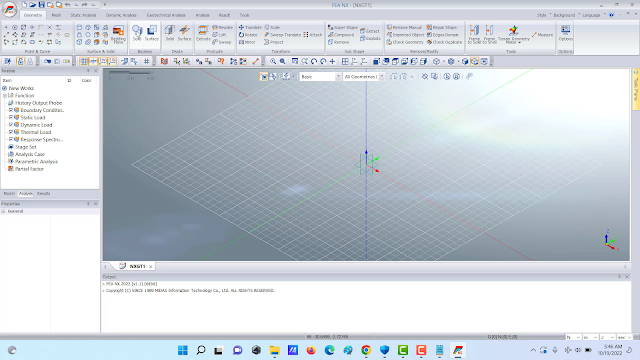Click the grid hash toolbar icon
The width and height of the screenshot is (640, 360).
tap(147, 61)
